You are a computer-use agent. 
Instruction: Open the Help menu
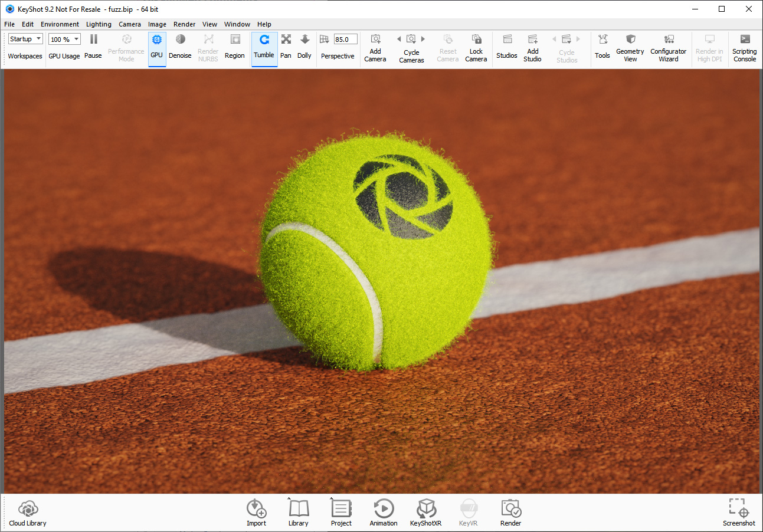pos(264,24)
